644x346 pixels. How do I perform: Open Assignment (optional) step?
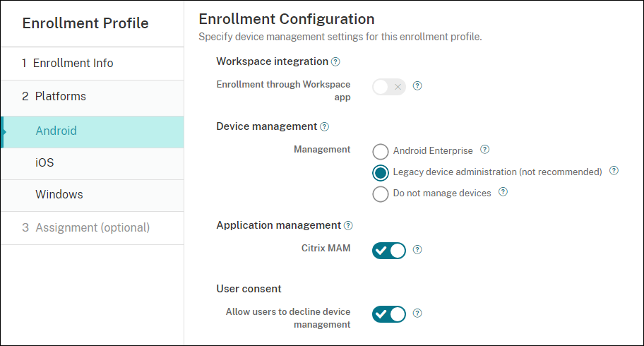coord(93,227)
